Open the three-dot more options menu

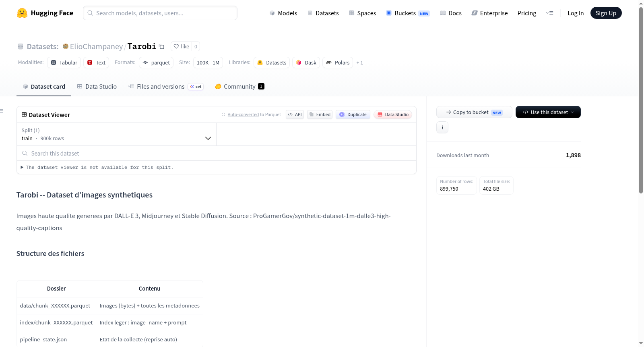click(x=442, y=127)
